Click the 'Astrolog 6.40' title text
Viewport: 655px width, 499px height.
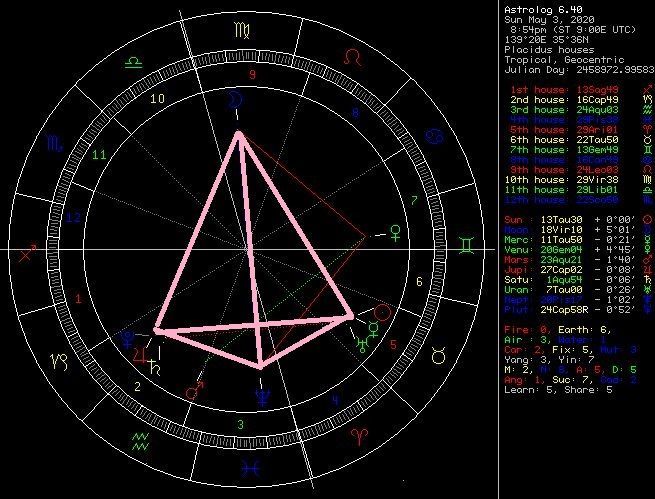coord(543,10)
